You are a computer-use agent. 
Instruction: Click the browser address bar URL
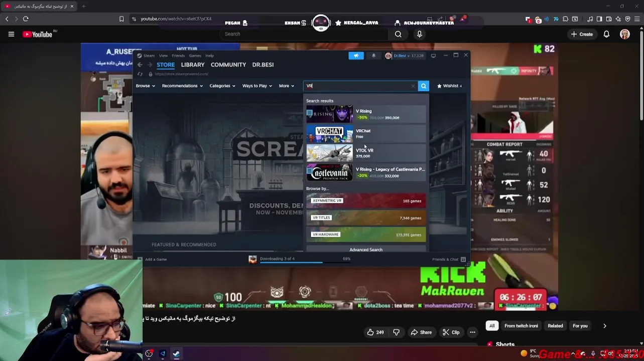[x=176, y=19]
